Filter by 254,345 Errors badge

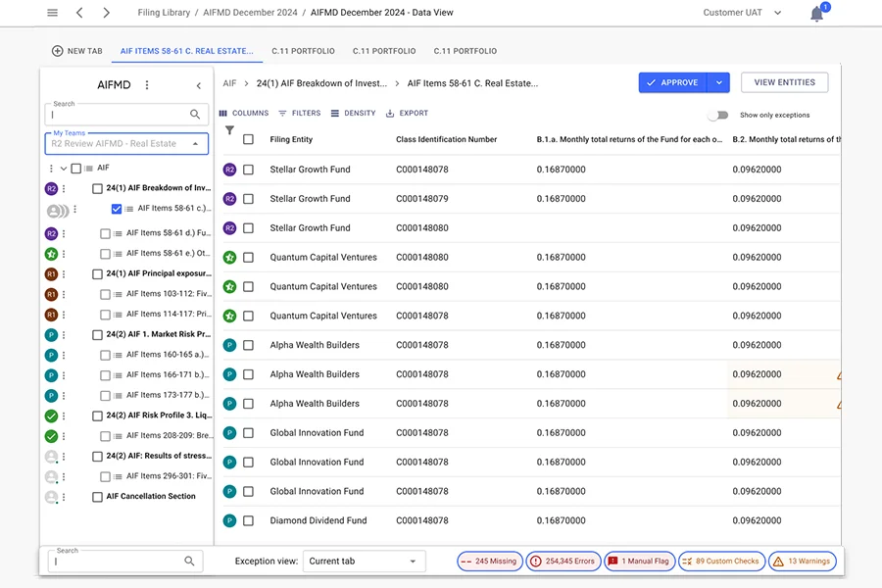pos(562,562)
